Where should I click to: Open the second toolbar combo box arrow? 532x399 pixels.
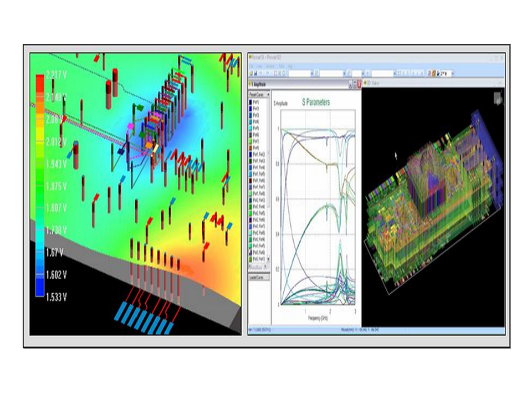pos(344,73)
